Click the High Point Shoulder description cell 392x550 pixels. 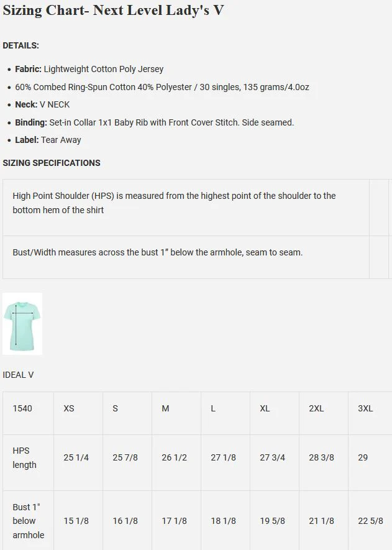coord(174,203)
